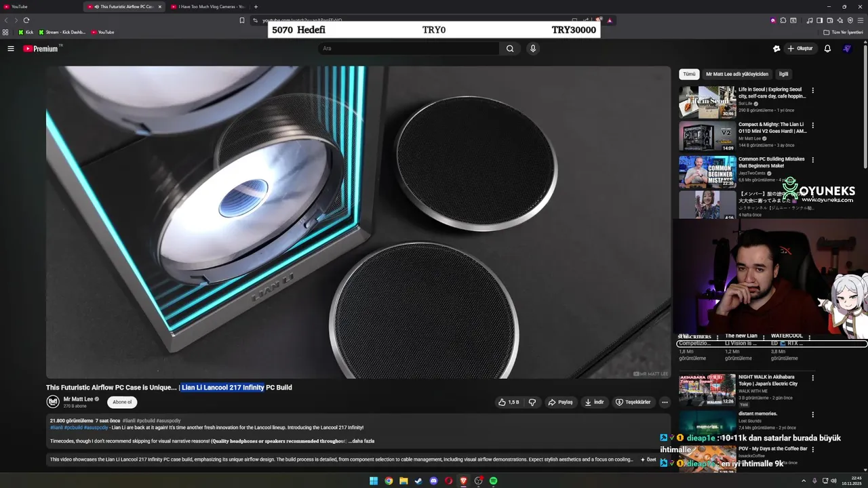This screenshot has width=868, height=488.
Task: Bookmark this page icon in address bar
Action: coord(242,20)
